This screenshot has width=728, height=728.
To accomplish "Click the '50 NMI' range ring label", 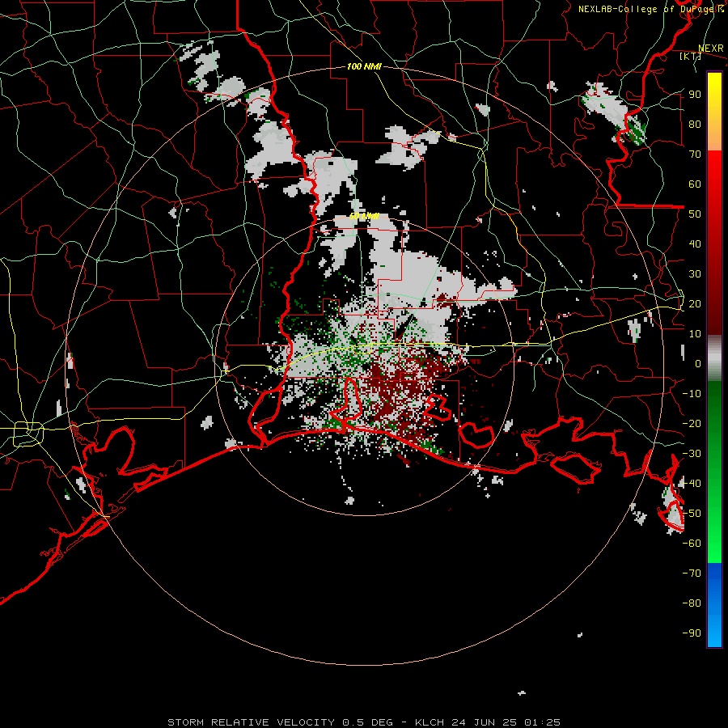I will coord(364,216).
